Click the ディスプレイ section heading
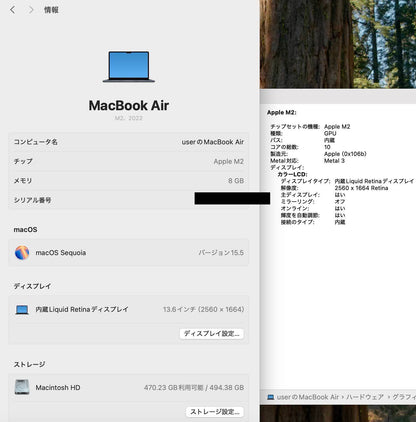 [32, 286]
